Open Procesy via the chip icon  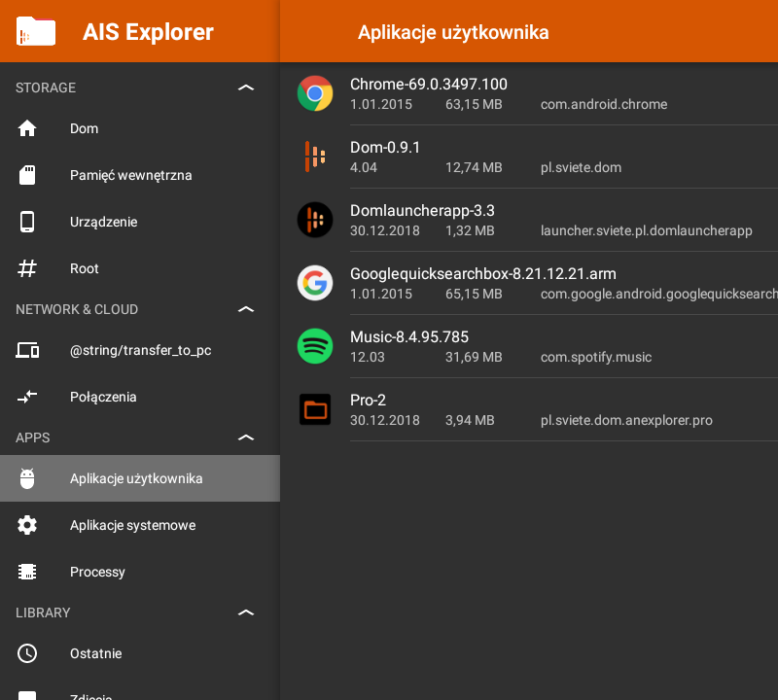coord(27,572)
